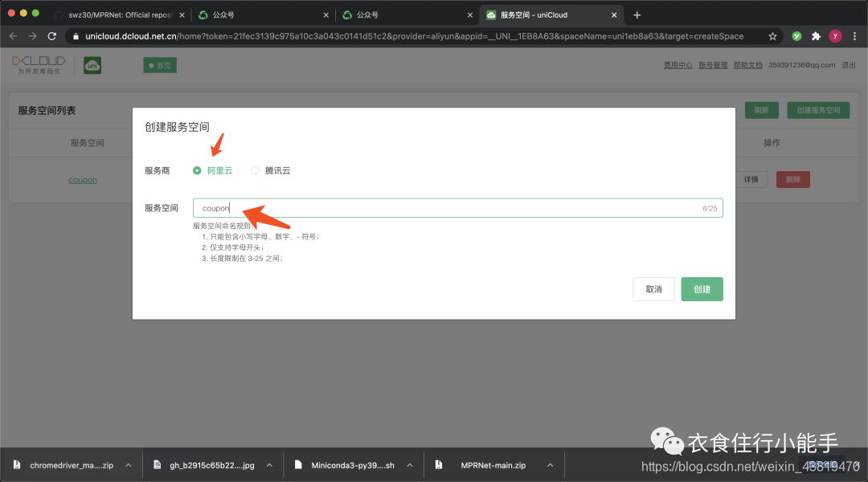Open the Miniconda3-py39 sh download
The image size is (868, 482).
(353, 465)
